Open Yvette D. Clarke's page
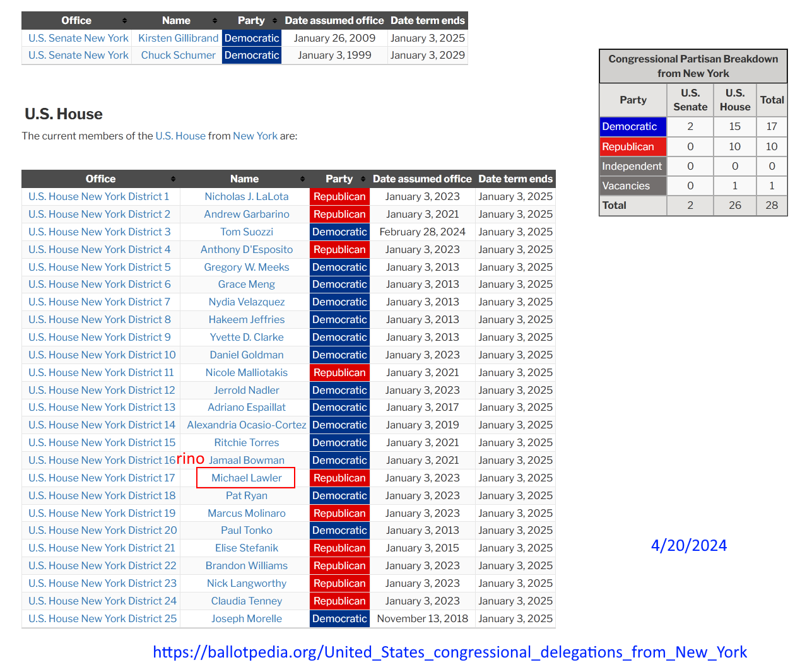The height and width of the screenshot is (672, 800). [247, 338]
